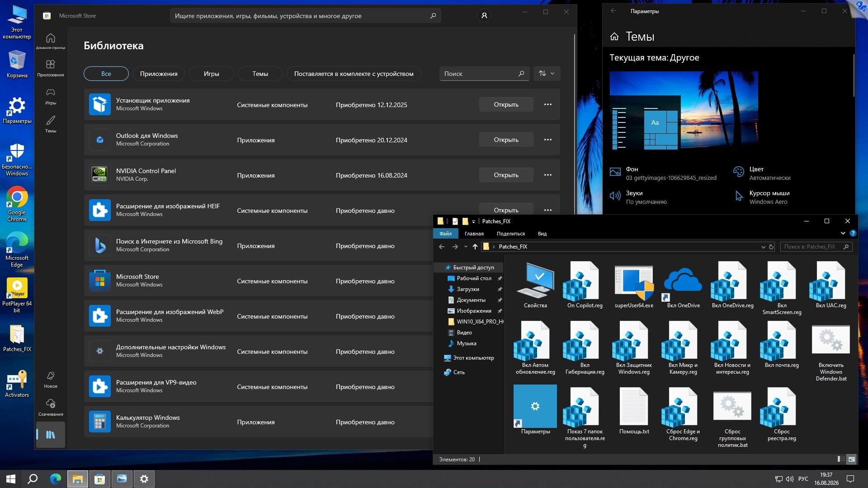Open Цвет color setting in Themes
Image resolution: width=868 pixels, height=488 pixels.
point(762,173)
